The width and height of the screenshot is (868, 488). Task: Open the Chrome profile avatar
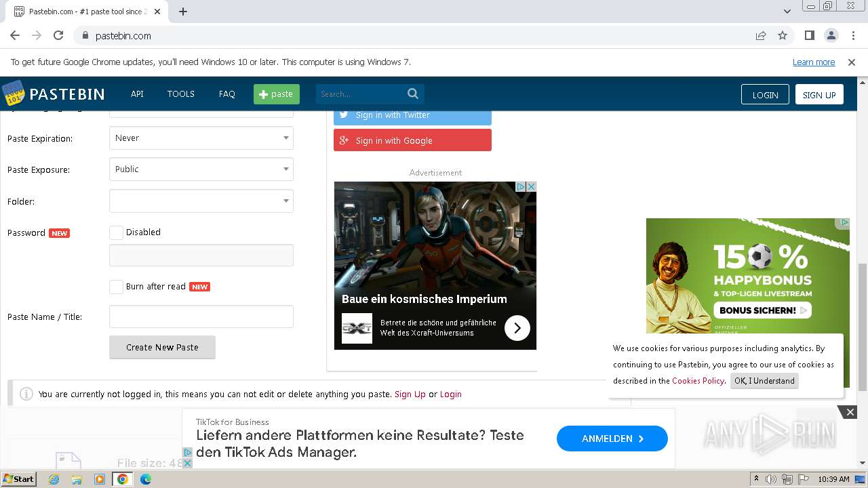pyautogui.click(x=831, y=35)
